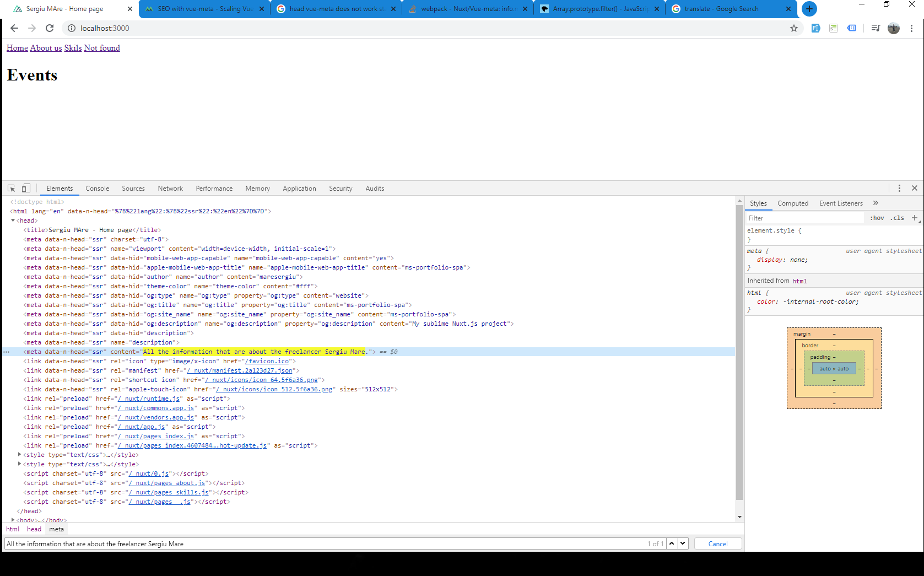Open DevTools customize three-dot menu

pyautogui.click(x=899, y=188)
